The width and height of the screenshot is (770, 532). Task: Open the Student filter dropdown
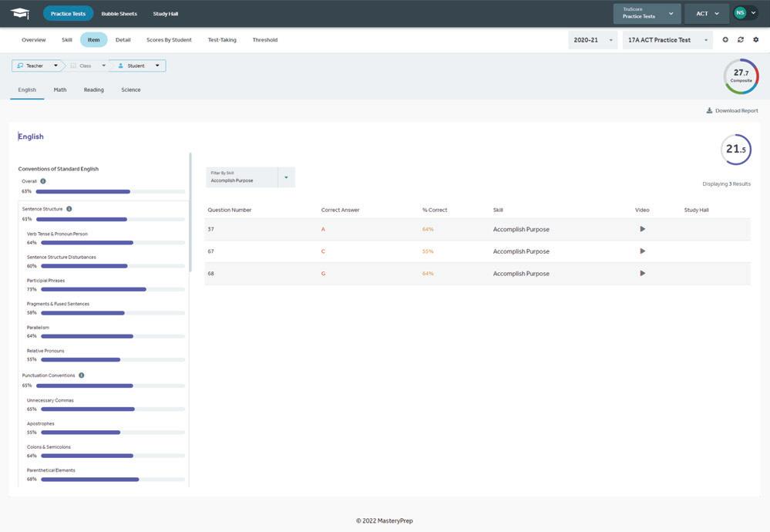tap(139, 66)
